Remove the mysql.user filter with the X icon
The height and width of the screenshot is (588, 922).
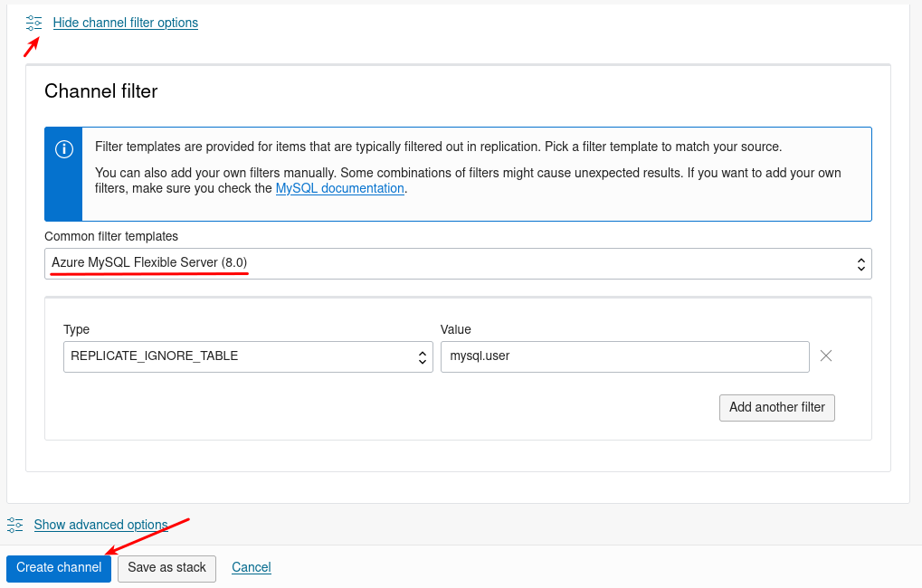(x=826, y=356)
